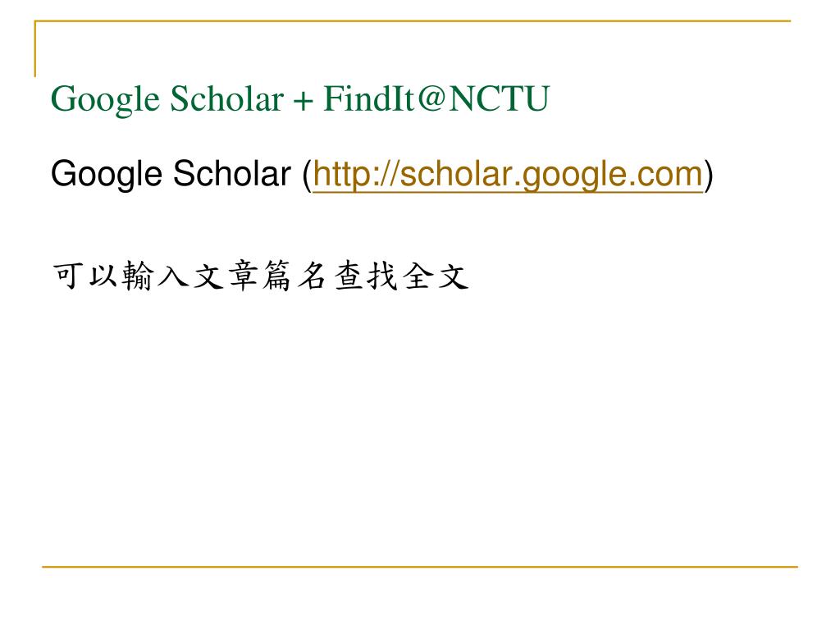
Task: Click the word Scholar in the green title
Action: coord(226,98)
